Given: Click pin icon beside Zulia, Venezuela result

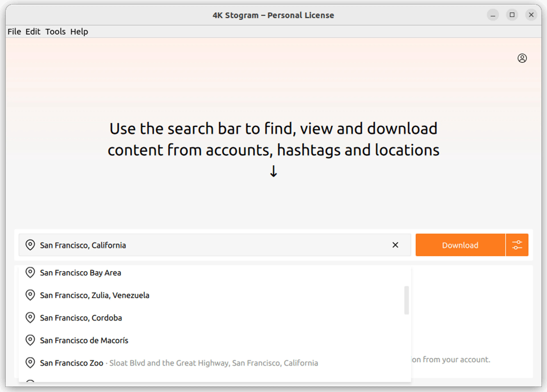Looking at the screenshot, I should pos(30,295).
